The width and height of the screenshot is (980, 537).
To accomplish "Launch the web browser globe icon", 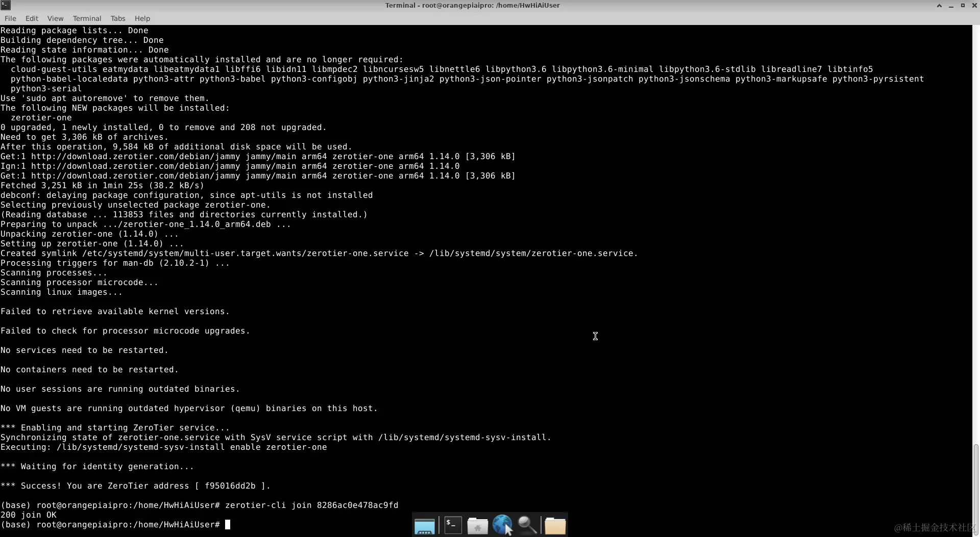I will pos(503,525).
